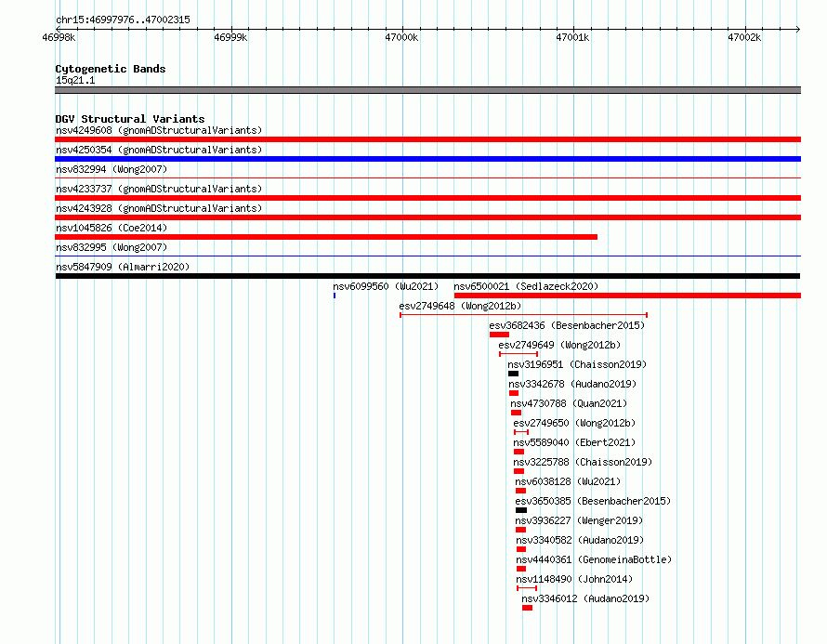The image size is (827, 644).
Task: Open nsv6038128 (Wu2021) label
Action: pos(568,481)
